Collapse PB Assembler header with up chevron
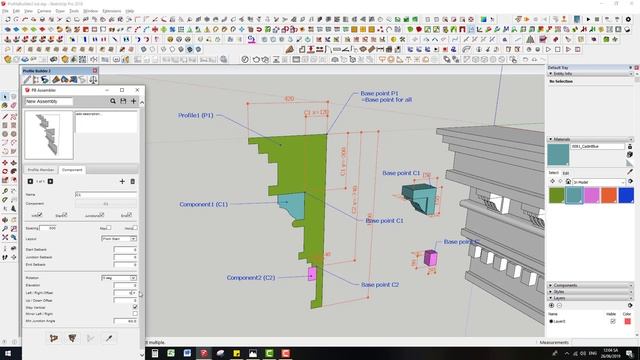Image resolution: width=640 pixels, height=360 pixels. (142, 102)
